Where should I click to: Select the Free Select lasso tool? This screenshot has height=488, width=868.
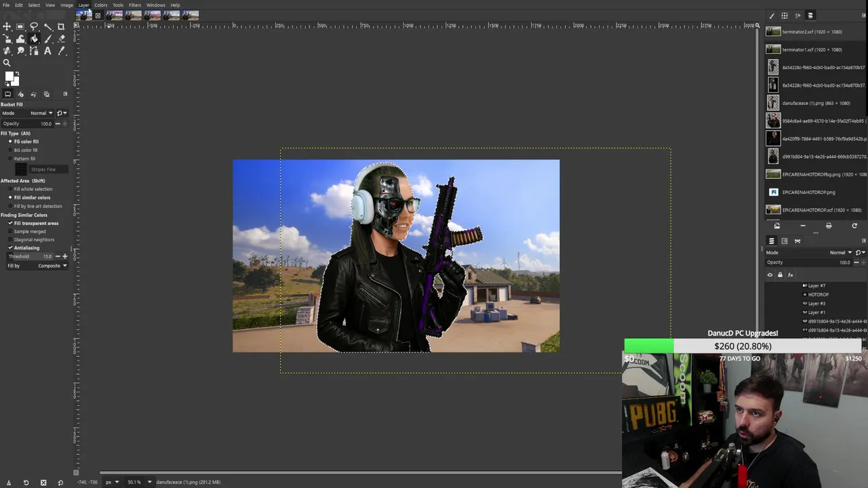tap(34, 26)
